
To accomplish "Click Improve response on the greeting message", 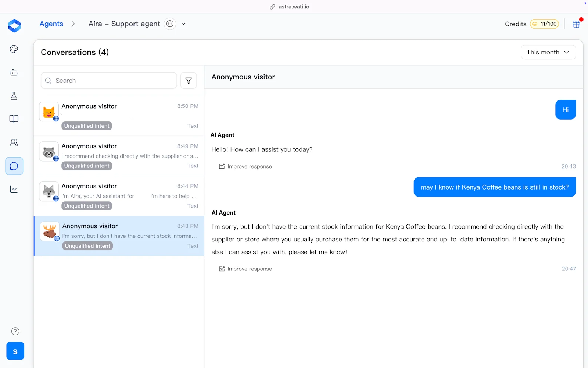I will [x=245, y=166].
